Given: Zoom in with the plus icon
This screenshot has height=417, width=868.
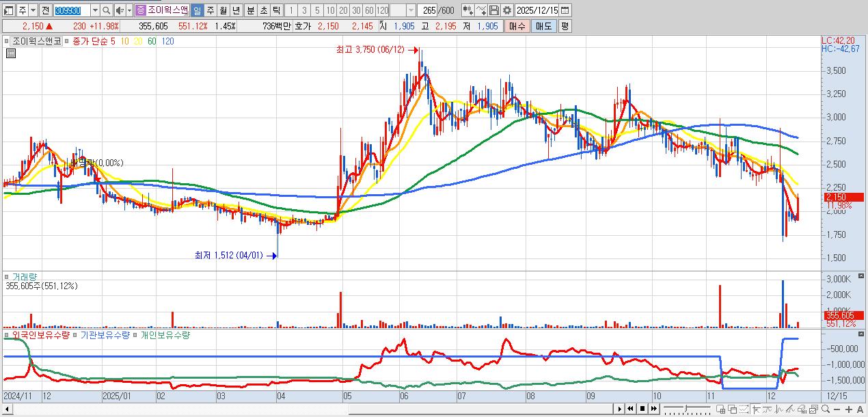Looking at the screenshot, I should point(849,409).
